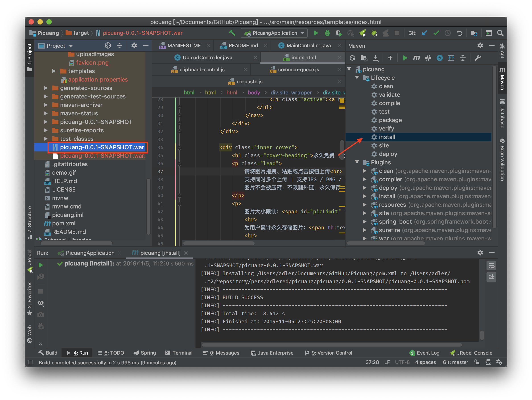
Task: Open the 6: TODO tool window
Action: pos(111,353)
